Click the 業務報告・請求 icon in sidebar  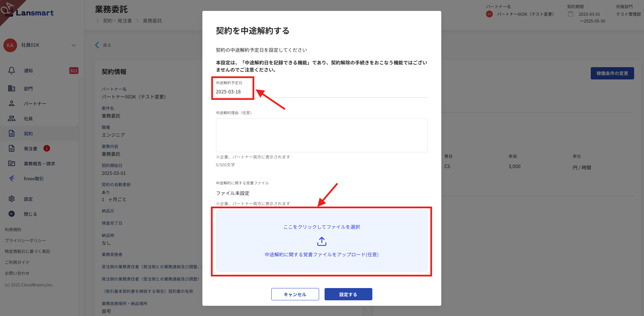tap(12, 163)
